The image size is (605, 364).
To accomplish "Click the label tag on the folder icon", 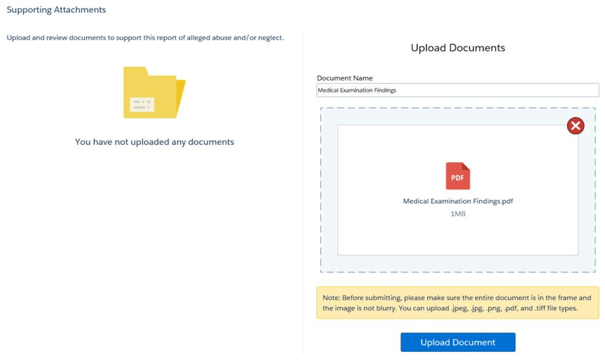I will [x=142, y=104].
